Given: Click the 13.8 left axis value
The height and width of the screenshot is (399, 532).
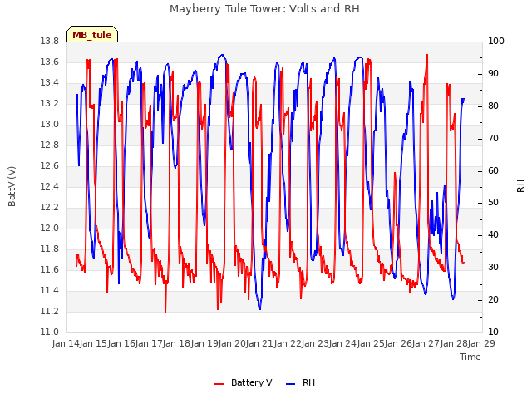Looking at the screenshot, I should [50, 42].
